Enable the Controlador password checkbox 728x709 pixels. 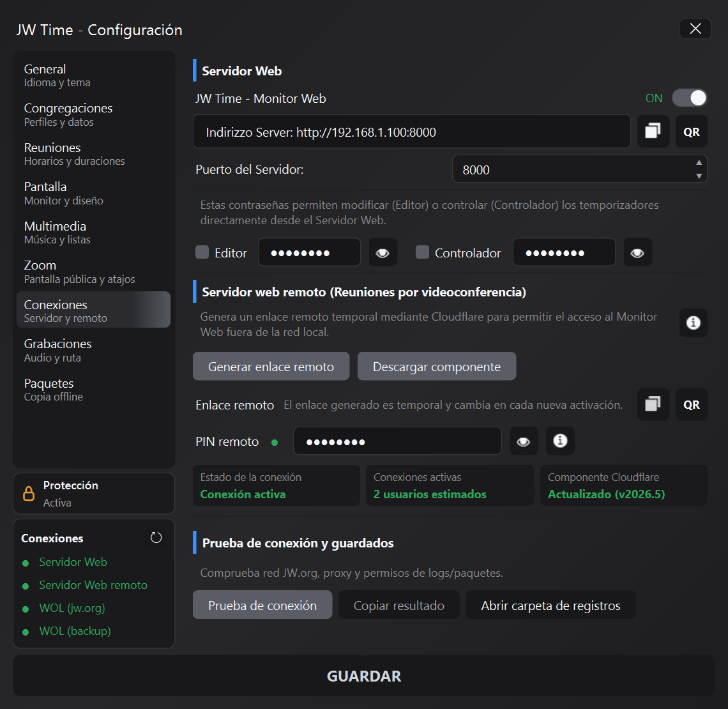(x=422, y=252)
